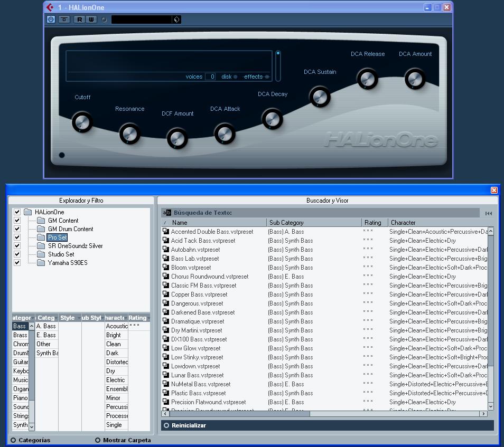Click the small round button at HALionOne bottom-left

click(x=62, y=155)
